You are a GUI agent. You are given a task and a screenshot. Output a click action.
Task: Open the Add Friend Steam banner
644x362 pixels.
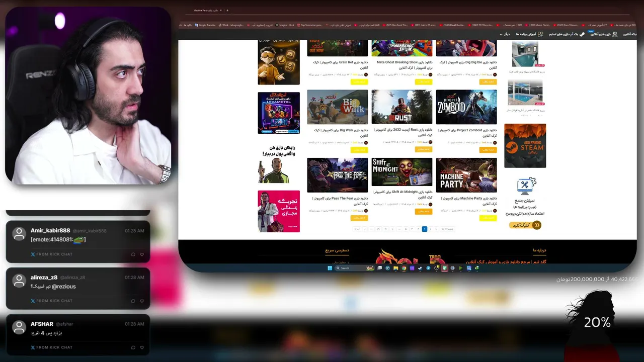525,146
